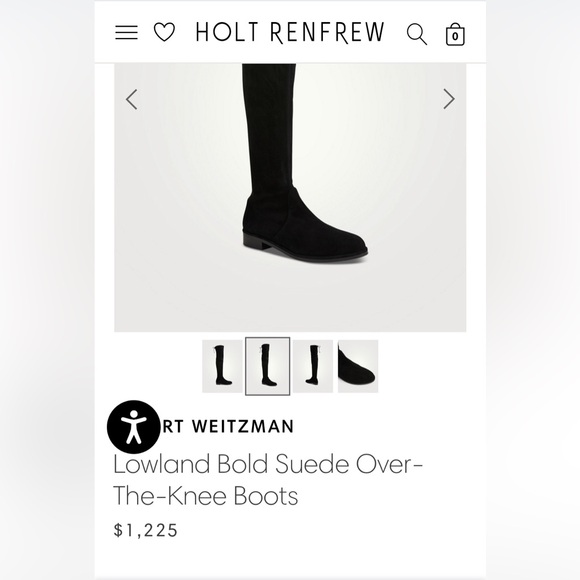580x580 pixels.
Task: Select the first boot thumbnail
Action: click(222, 366)
